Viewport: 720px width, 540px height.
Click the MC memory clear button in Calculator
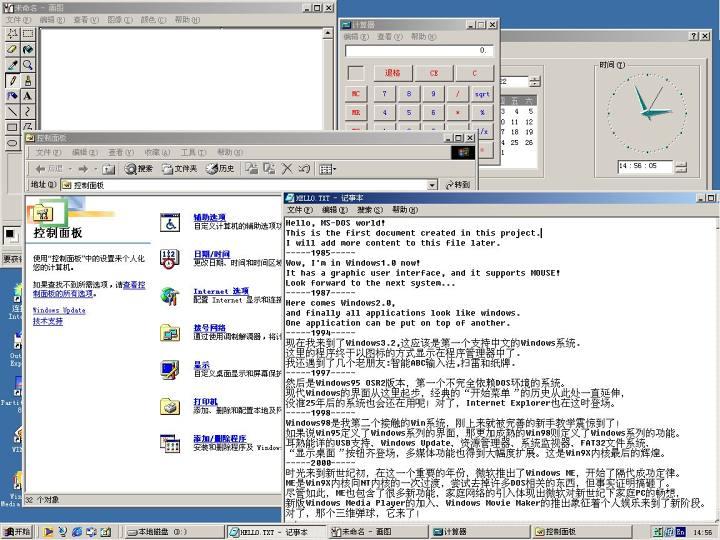click(356, 94)
